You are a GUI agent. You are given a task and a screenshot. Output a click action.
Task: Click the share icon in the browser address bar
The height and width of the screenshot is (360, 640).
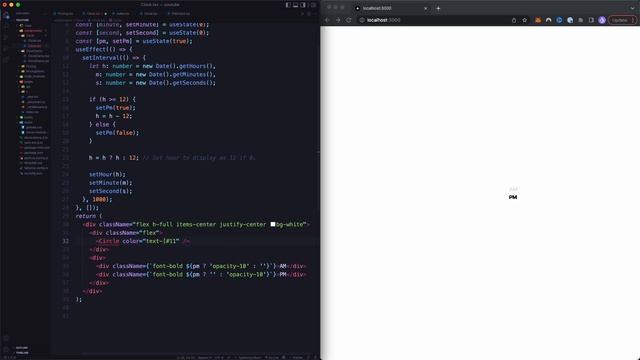[x=514, y=20]
